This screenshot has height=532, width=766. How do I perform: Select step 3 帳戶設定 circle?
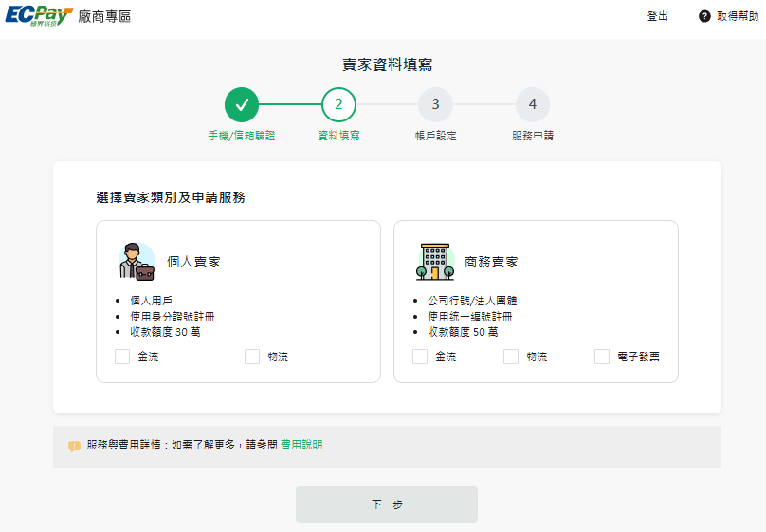point(435,104)
